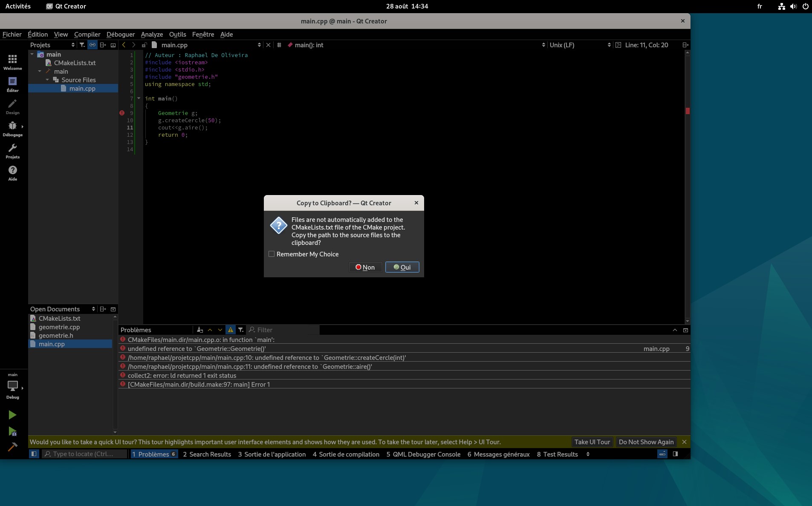Image resolution: width=812 pixels, height=506 pixels.
Task: Toggle the file lock icon for main.cpp
Action: tap(144, 45)
